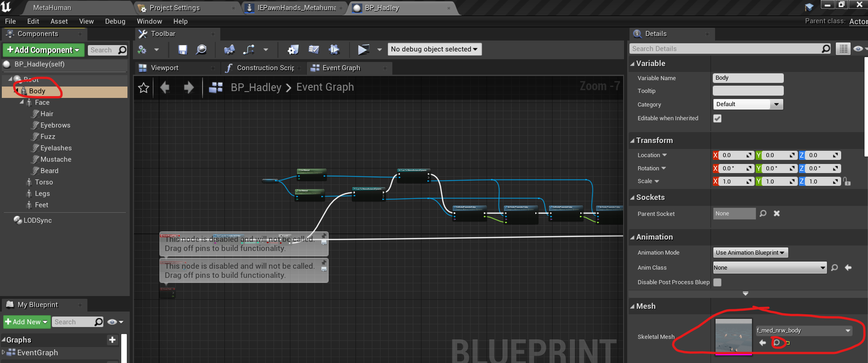Click the Add Component button
868x363 pixels.
[44, 50]
